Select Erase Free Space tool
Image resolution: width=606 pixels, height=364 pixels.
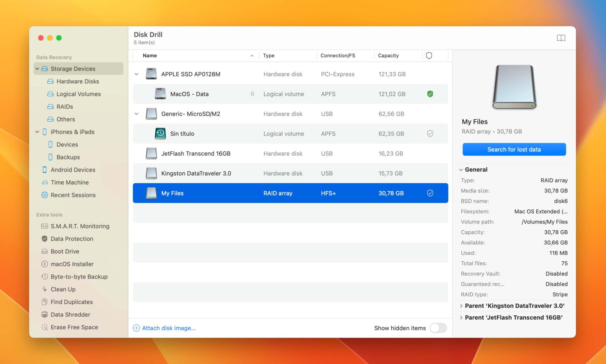74,327
